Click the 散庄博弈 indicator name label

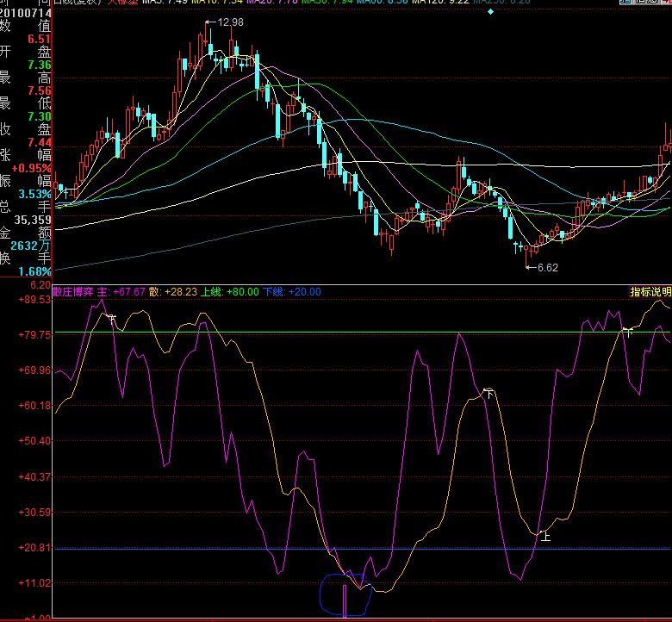point(73,292)
